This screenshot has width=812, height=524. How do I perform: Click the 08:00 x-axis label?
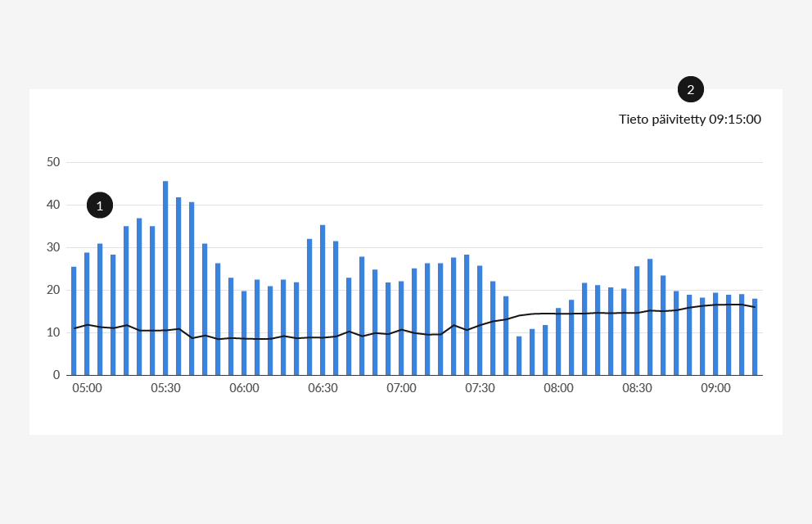pos(558,388)
